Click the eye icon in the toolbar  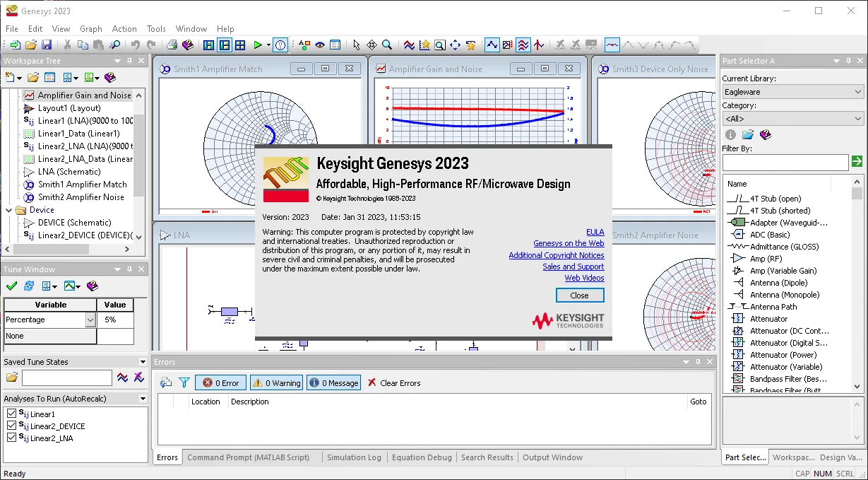320,45
